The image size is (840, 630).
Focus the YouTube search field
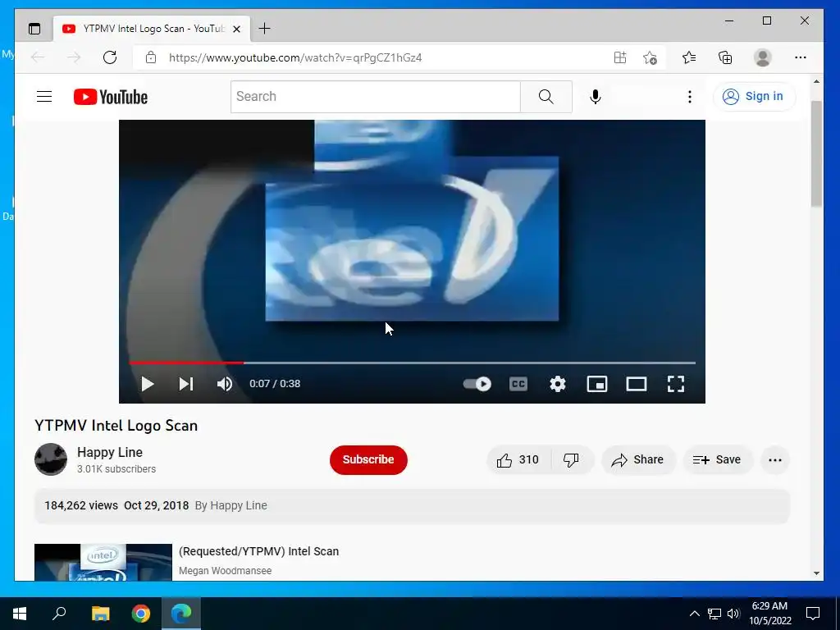coord(375,97)
